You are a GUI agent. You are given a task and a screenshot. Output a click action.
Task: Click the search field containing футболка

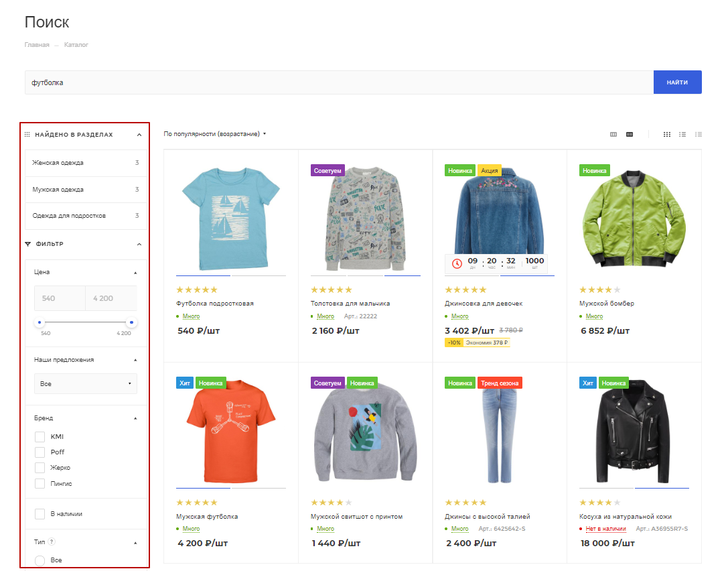[x=339, y=82]
